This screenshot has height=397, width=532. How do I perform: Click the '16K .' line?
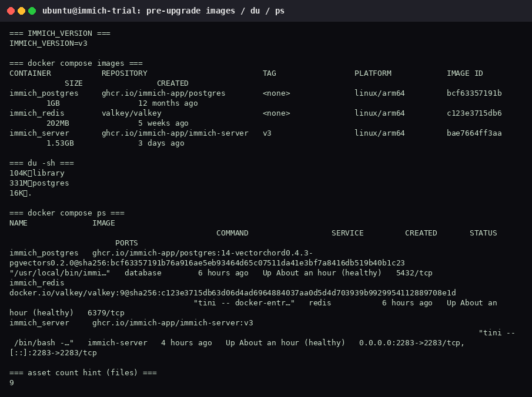tap(21, 193)
